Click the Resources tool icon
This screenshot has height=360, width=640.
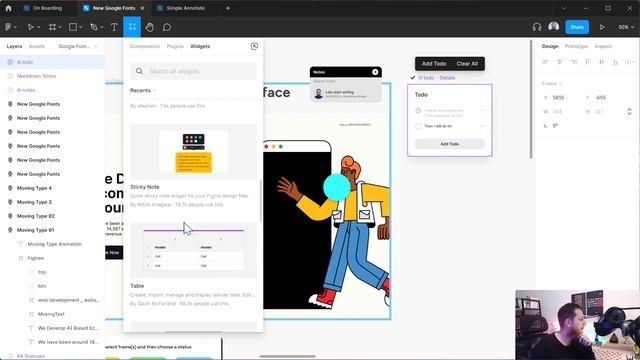tap(132, 27)
